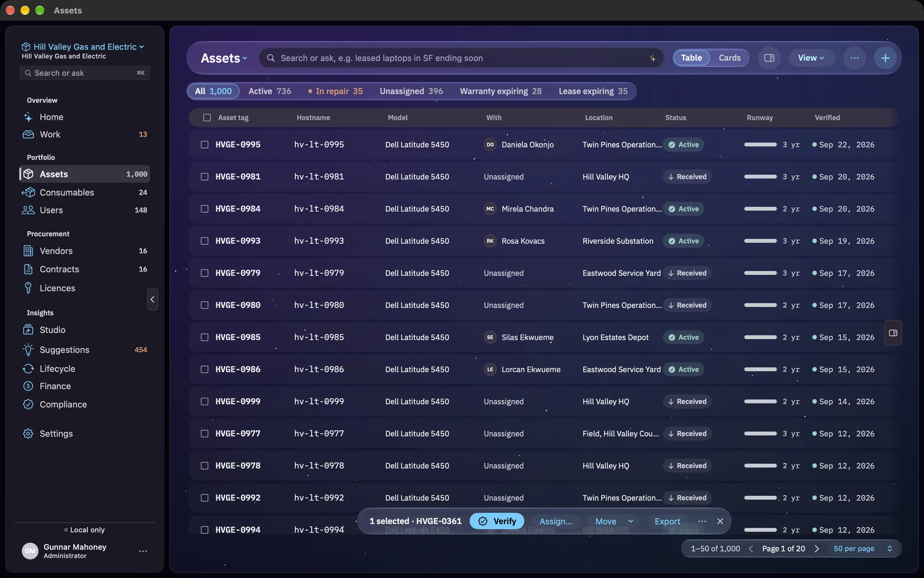The width and height of the screenshot is (924, 578).
Task: Collapse the sidebar with the chevron handle
Action: point(152,299)
